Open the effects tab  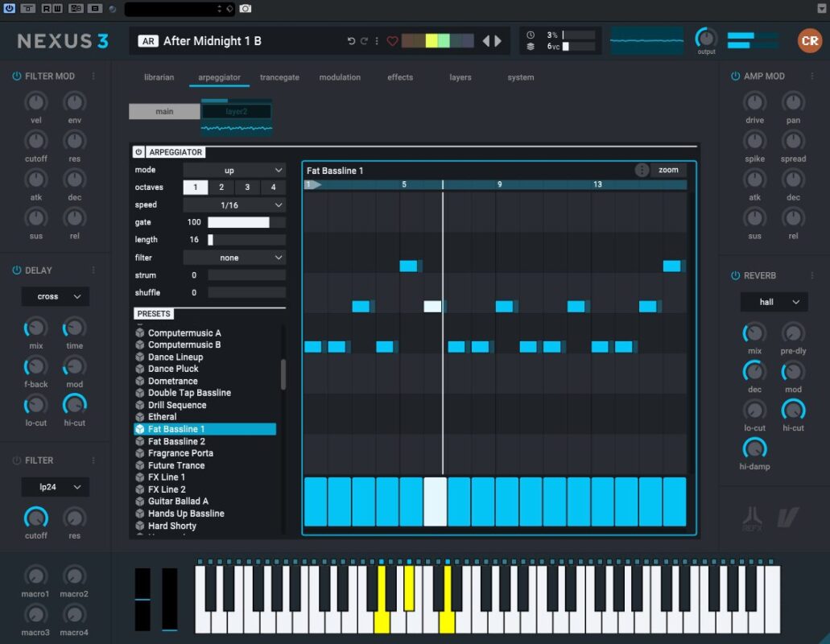click(x=400, y=77)
